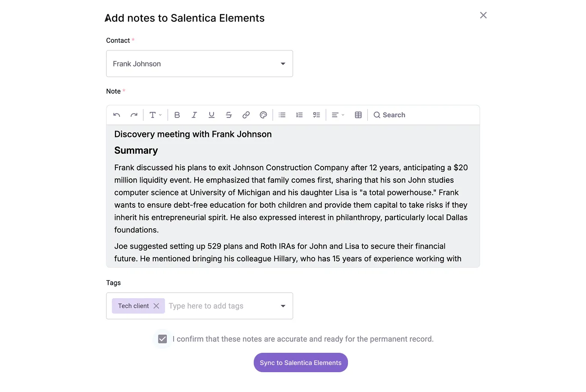
Task: Expand the text style heading dropdown
Action: click(156, 115)
